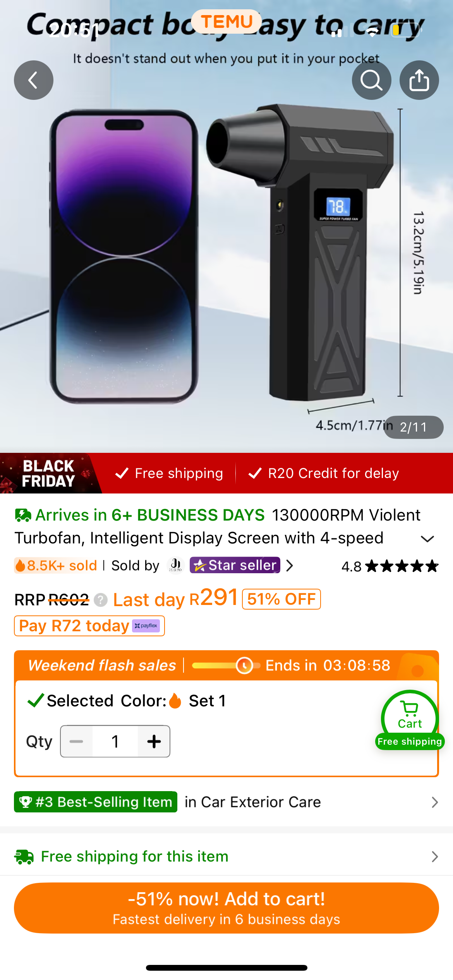Tap the flash sale progress bar
Image resolution: width=453 pixels, height=980 pixels.
coord(225,666)
